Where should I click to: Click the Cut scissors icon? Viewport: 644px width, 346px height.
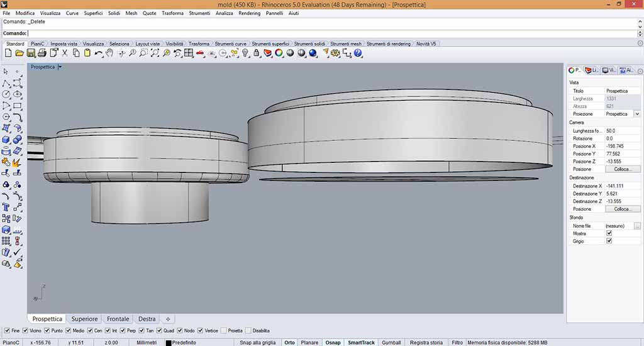[65, 53]
